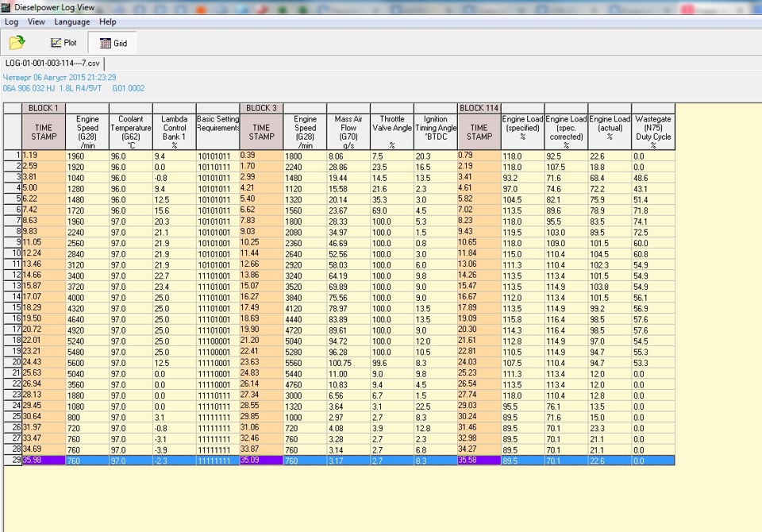Select the Ignition Timing Angle column header

point(435,131)
